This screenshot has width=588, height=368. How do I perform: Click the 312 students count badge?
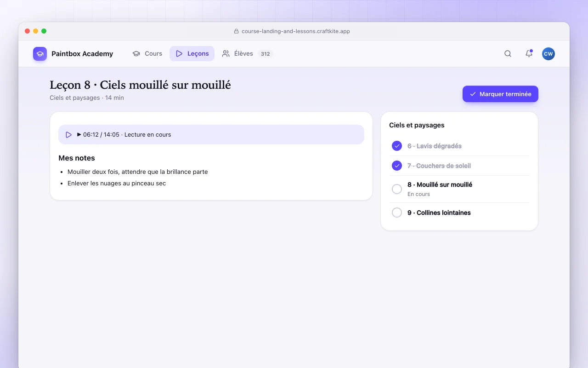click(265, 54)
